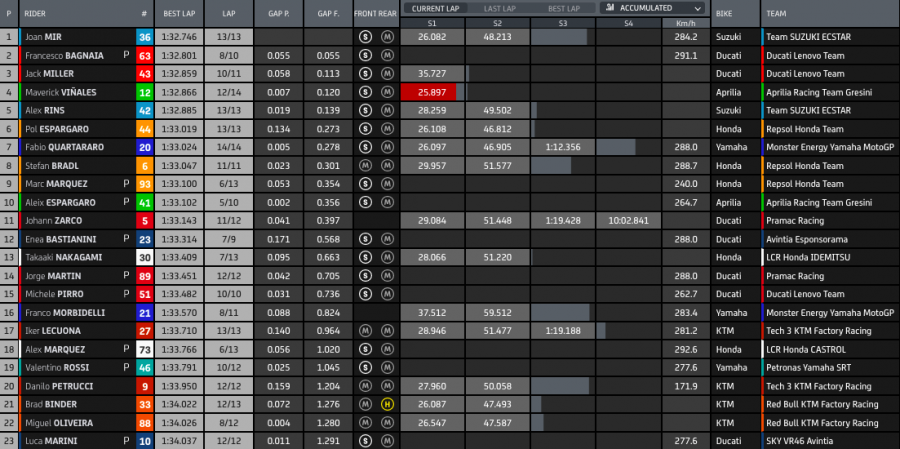Click the Km/h column header
The height and width of the screenshot is (449, 900).
pyautogui.click(x=684, y=21)
